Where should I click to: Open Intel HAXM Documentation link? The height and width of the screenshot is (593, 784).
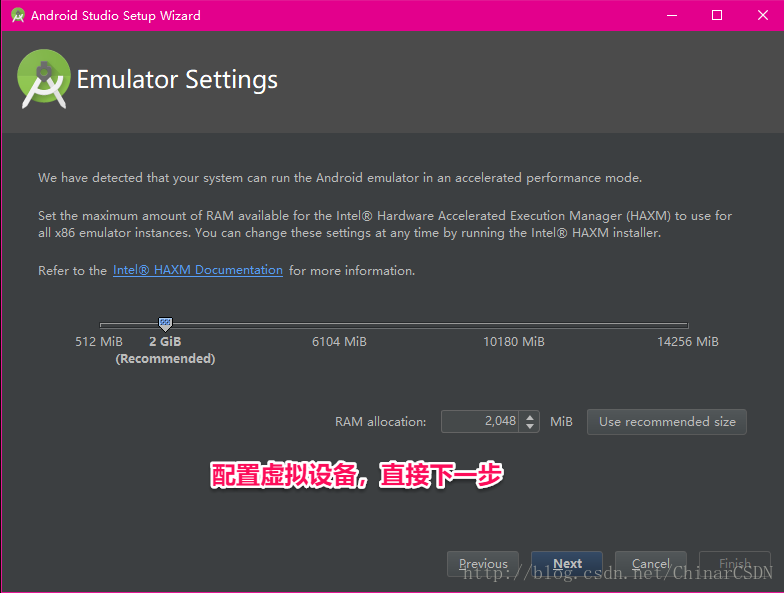pos(198,270)
